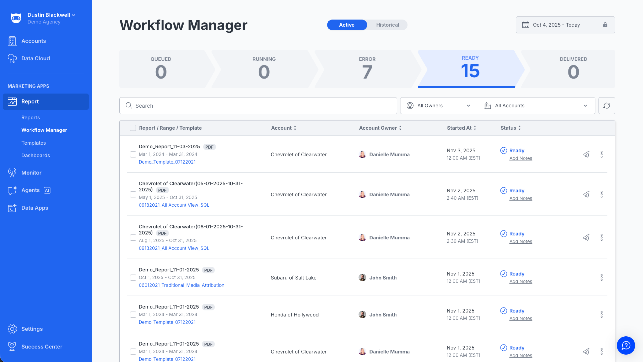Open the All Accounts filter dropdown
The width and height of the screenshot is (644, 362).
pyautogui.click(x=536, y=106)
